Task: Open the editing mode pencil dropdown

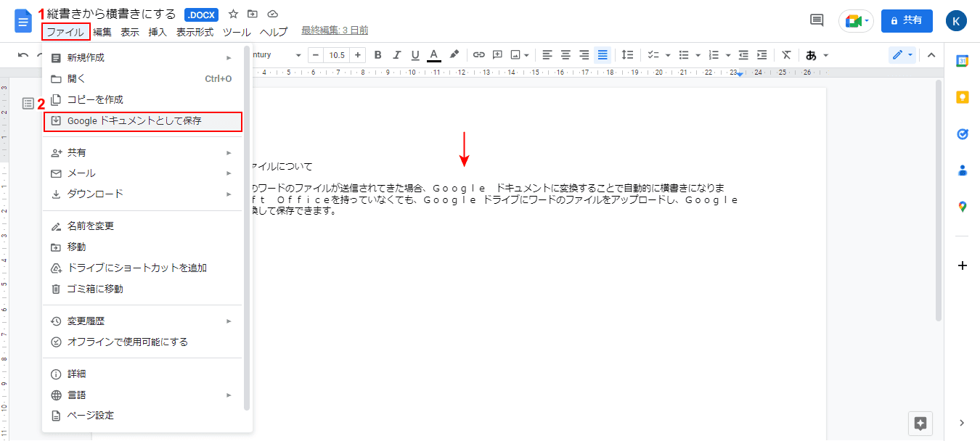Action: coord(902,55)
